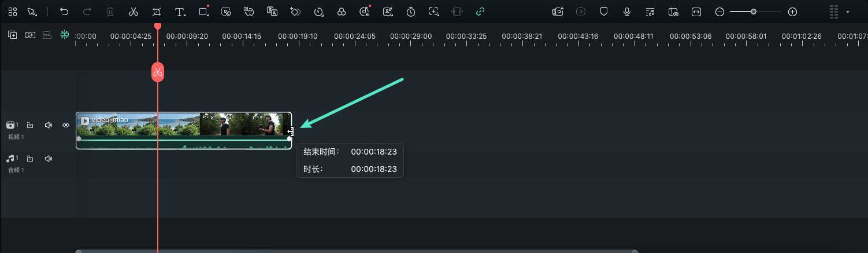The height and width of the screenshot is (253, 868).
Task: Click ruler timestamp 00:00:58:01
Action: (x=747, y=36)
